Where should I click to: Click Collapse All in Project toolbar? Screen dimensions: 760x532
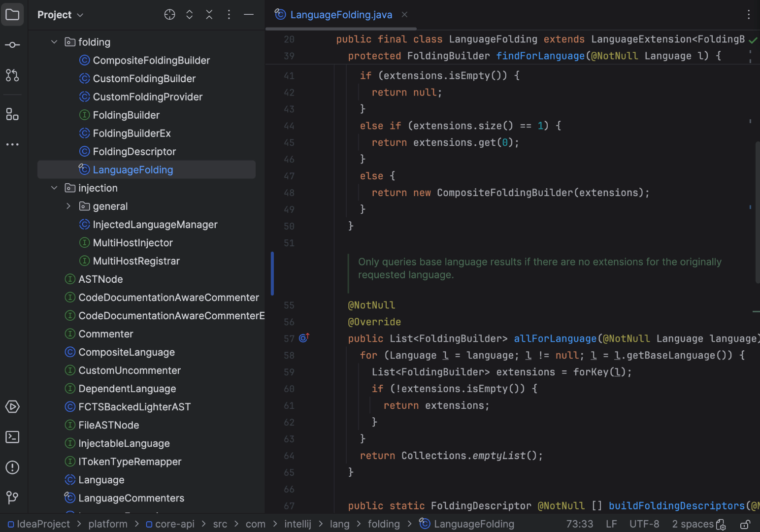209,14
